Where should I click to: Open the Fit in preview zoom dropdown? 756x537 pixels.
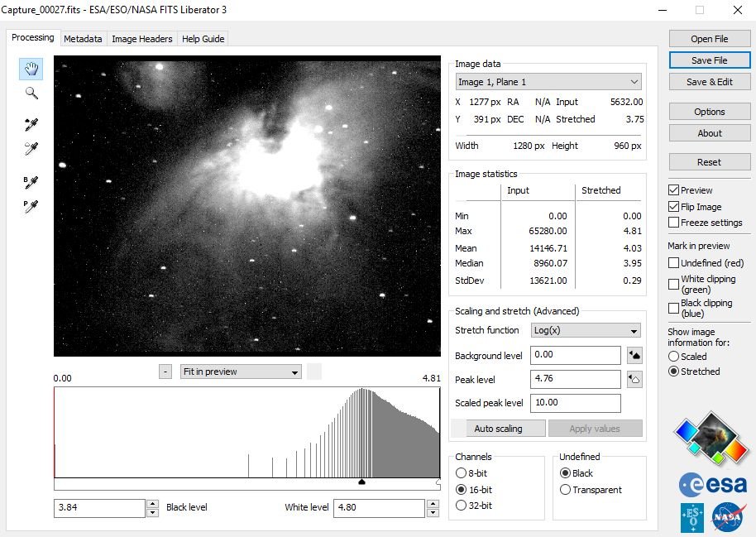[x=241, y=372]
